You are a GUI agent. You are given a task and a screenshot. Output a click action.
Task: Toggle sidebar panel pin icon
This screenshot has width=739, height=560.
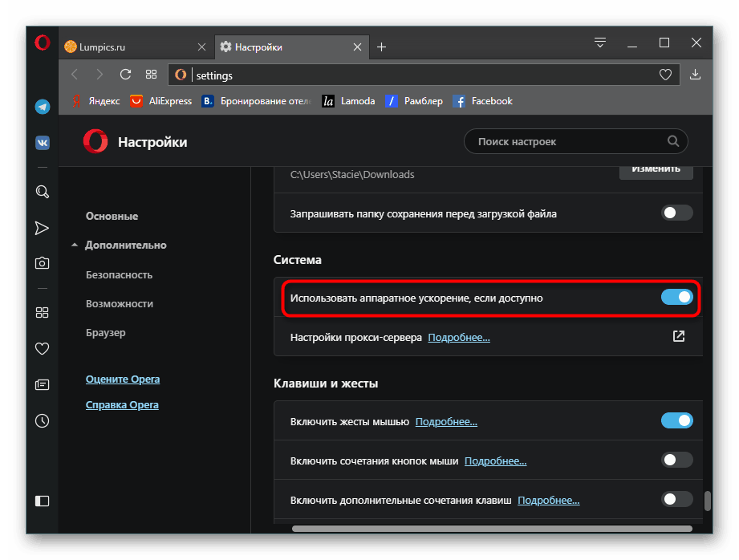[x=42, y=501]
